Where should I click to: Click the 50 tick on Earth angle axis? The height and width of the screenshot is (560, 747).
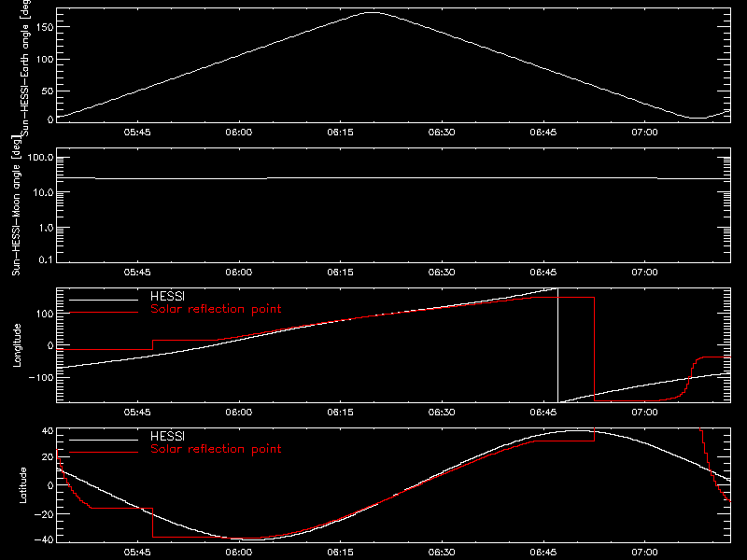[48, 91]
